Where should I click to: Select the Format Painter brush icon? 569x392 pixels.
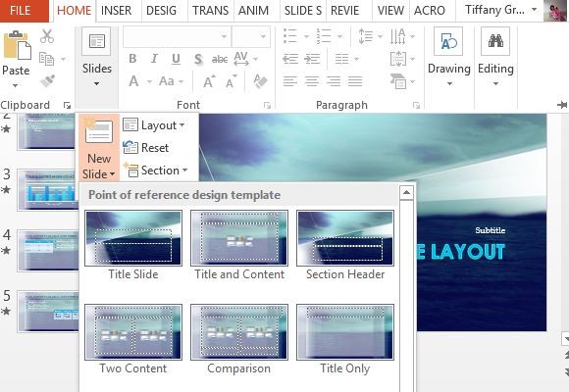pyautogui.click(x=47, y=81)
